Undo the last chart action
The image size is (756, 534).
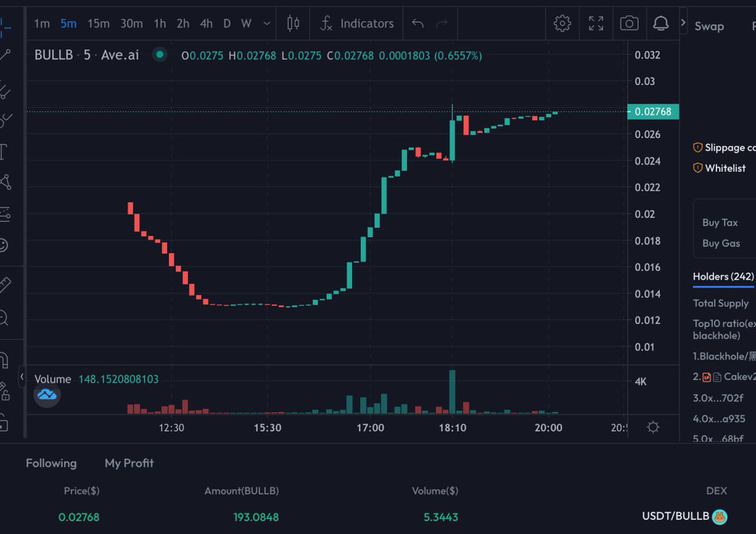pos(418,24)
